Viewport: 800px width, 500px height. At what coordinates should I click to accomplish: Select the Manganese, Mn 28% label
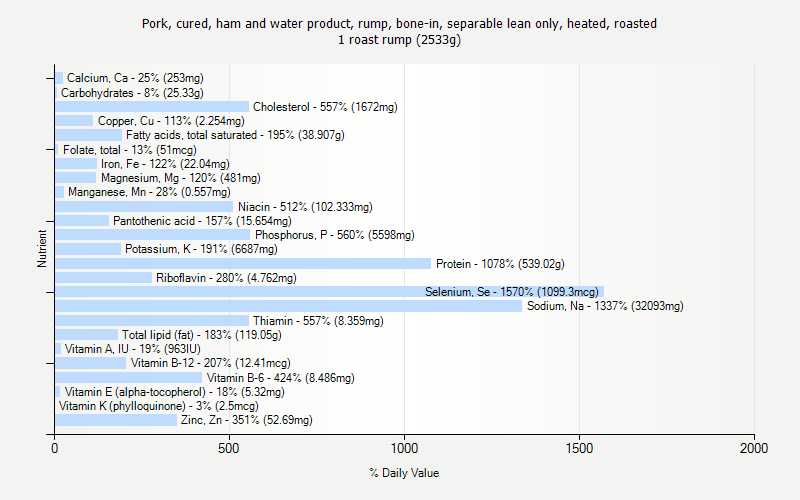[x=149, y=192]
